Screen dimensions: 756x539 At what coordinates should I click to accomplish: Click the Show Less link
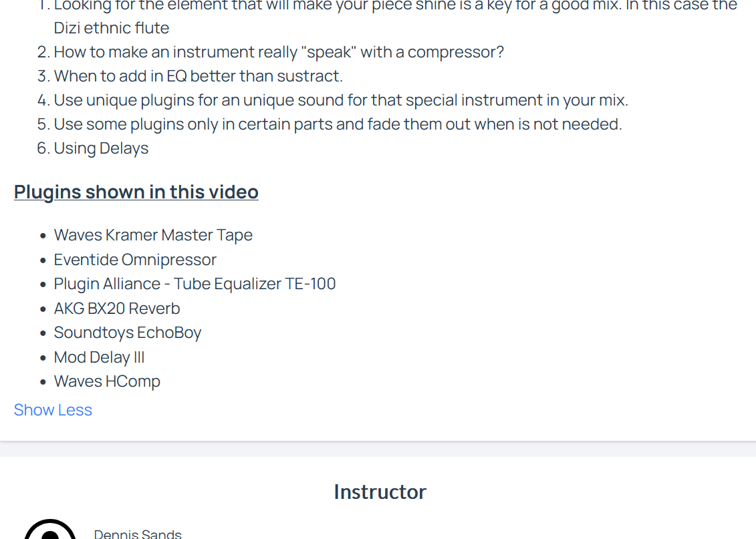click(53, 410)
